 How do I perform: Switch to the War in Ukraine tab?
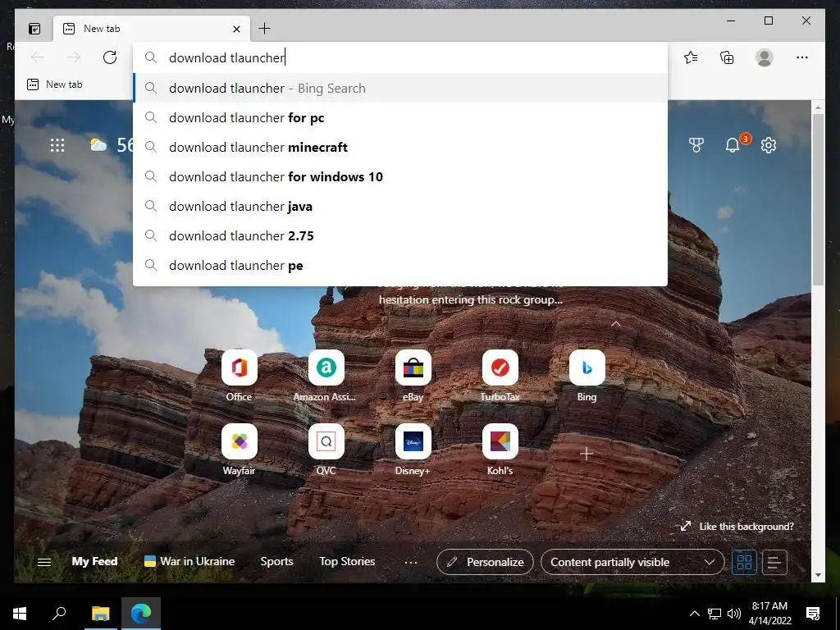[189, 561]
